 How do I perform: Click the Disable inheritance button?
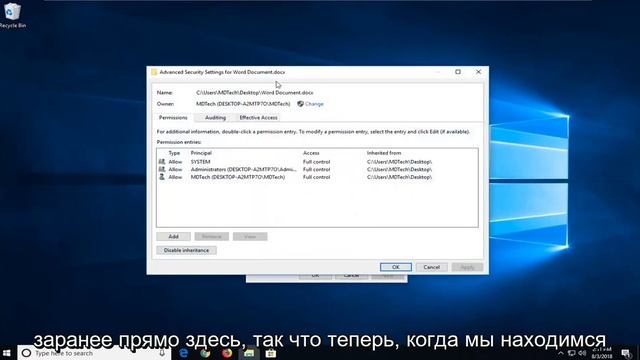(x=186, y=250)
